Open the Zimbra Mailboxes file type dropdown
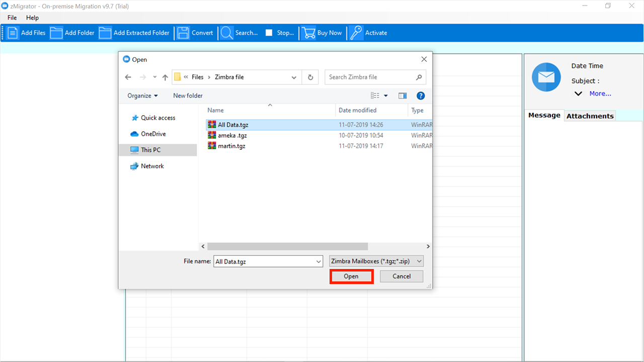 pos(376,261)
